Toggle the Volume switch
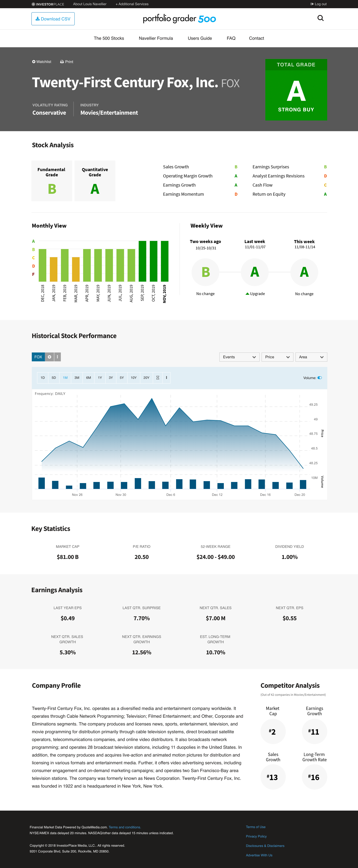Viewport: 358px width, 868px height. pyautogui.click(x=320, y=378)
